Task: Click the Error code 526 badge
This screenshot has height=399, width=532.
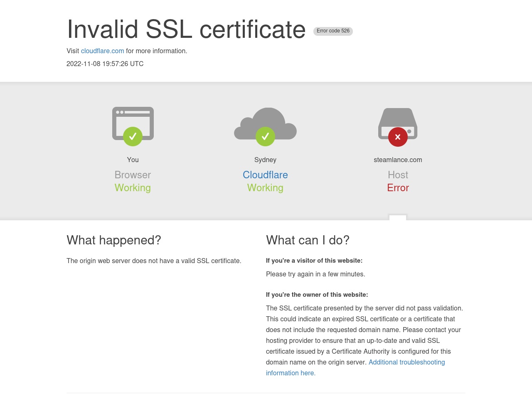Action: [x=333, y=31]
